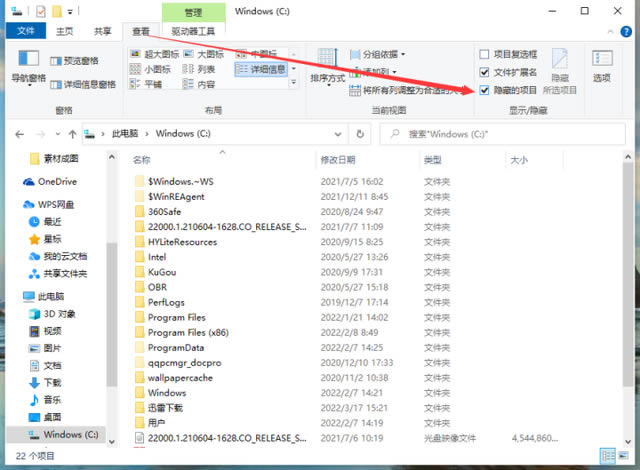This screenshot has height=470, width=640.
Task: Open quick access toolbar customize dropdown
Action: [70, 12]
